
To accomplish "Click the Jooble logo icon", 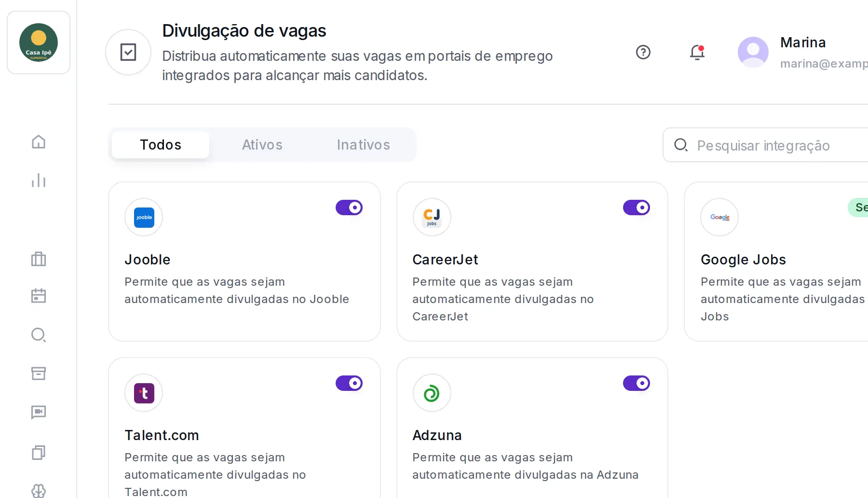I will (144, 217).
